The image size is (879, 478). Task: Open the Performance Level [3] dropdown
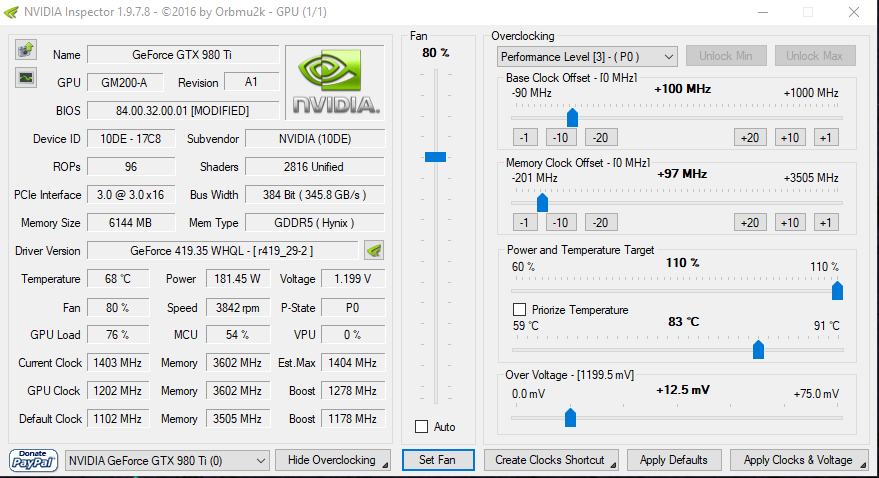click(x=587, y=57)
